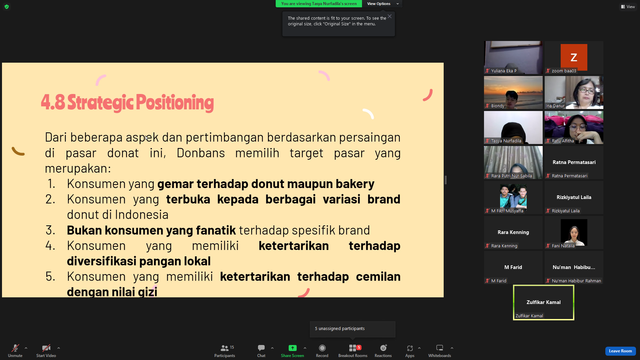
Task: Open the Participants panel
Action: click(225, 350)
